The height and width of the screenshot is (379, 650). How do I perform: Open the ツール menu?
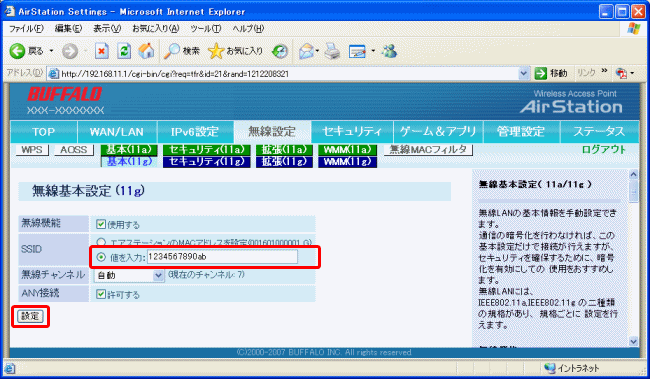coord(206,29)
